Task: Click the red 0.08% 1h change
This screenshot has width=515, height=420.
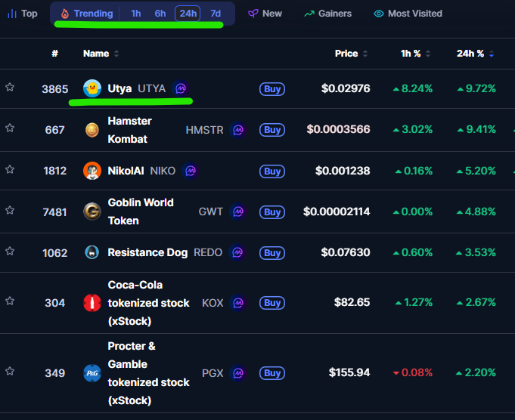Action: [x=413, y=372]
